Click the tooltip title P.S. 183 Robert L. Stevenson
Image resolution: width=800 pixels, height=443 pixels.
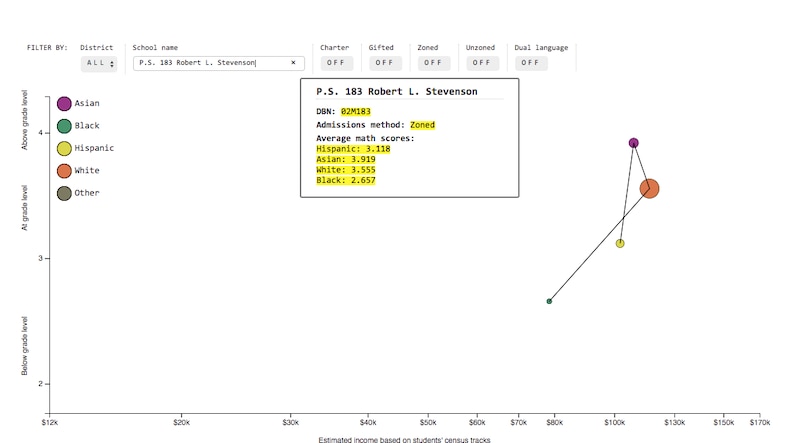(x=396, y=92)
